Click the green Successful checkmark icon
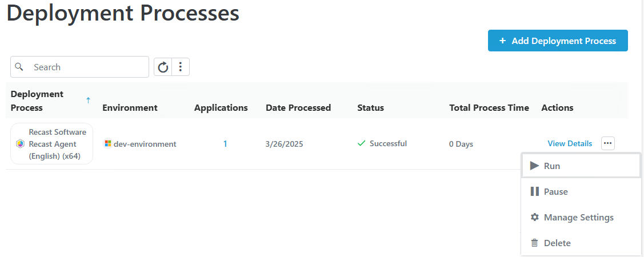This screenshot has width=644, height=257. (361, 143)
